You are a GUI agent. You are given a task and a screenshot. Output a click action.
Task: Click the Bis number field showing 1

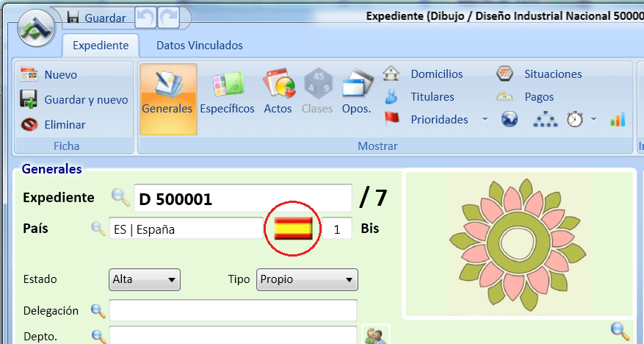click(337, 228)
